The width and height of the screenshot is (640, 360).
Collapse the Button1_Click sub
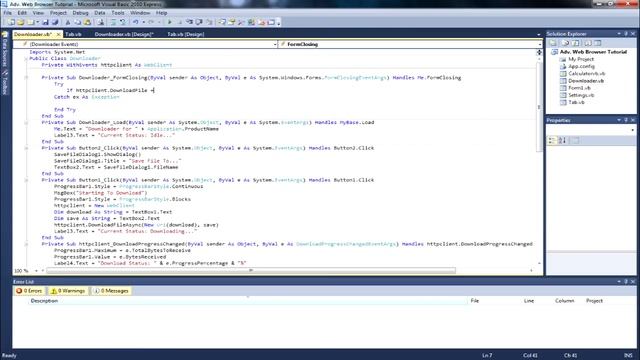[26, 180]
